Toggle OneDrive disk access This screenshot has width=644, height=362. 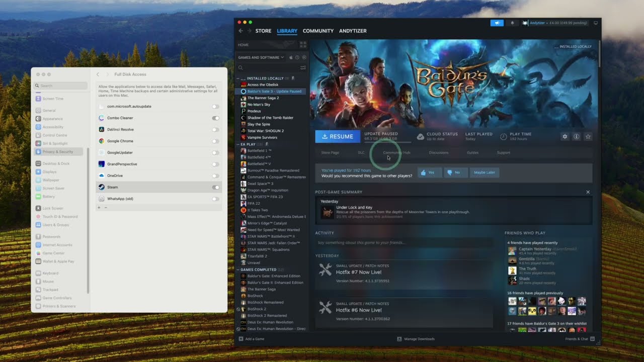[215, 176]
